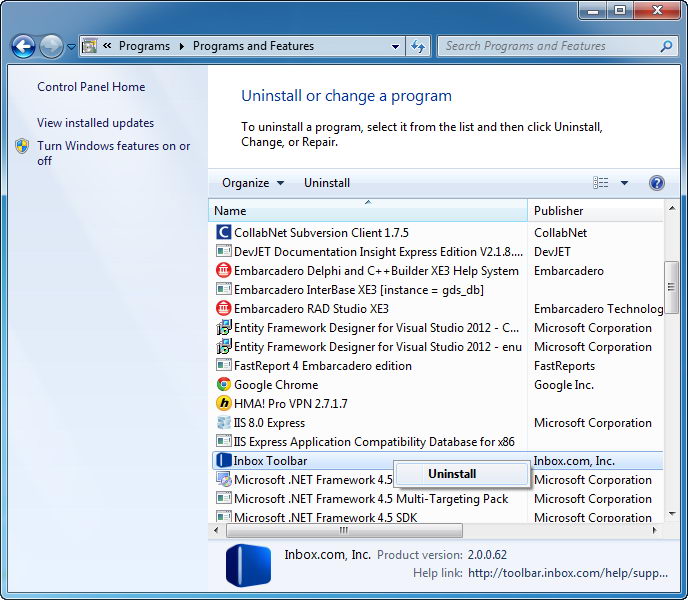Click the Inbox Toolbar details pane thumbnail

tap(248, 566)
